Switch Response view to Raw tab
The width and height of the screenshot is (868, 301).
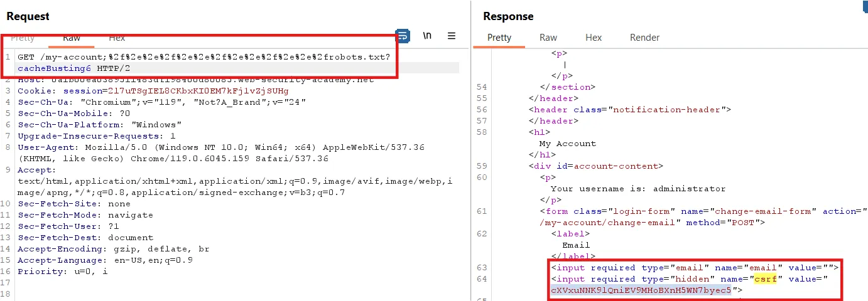(x=548, y=38)
